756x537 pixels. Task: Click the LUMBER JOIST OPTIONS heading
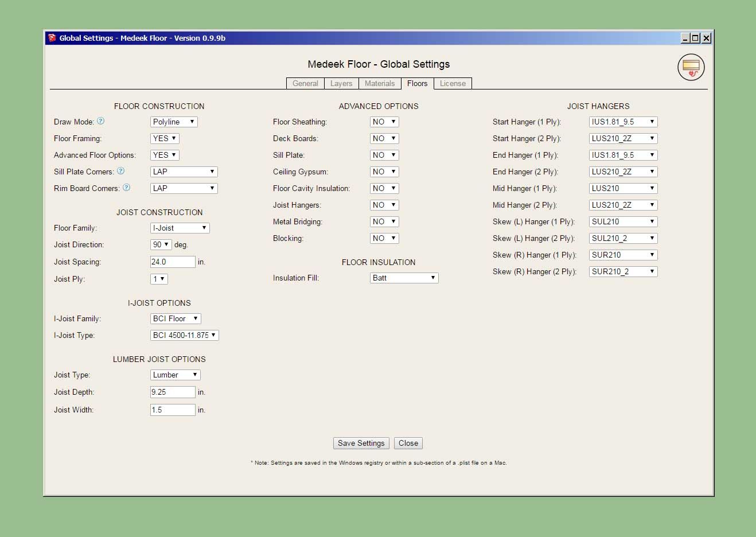(159, 359)
